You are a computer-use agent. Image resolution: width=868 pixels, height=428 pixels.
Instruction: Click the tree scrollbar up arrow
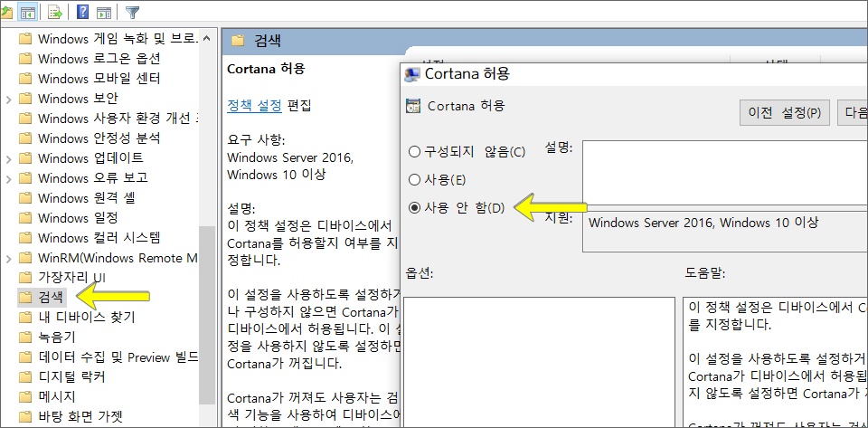click(206, 38)
